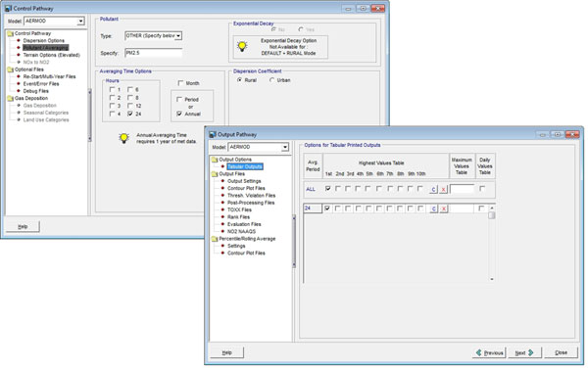The height and width of the screenshot is (370, 588).
Task: Click the red X icon in the 24 row
Action: tap(443, 208)
